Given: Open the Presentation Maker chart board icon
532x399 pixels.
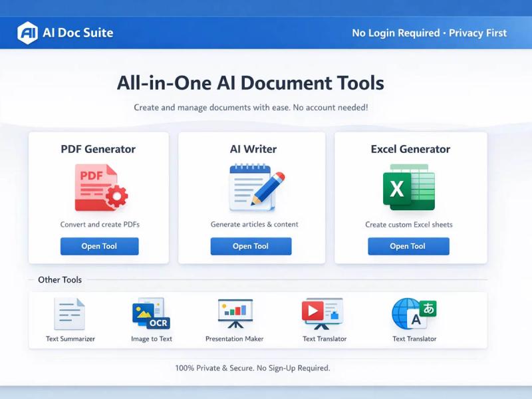Looking at the screenshot, I should [235, 313].
